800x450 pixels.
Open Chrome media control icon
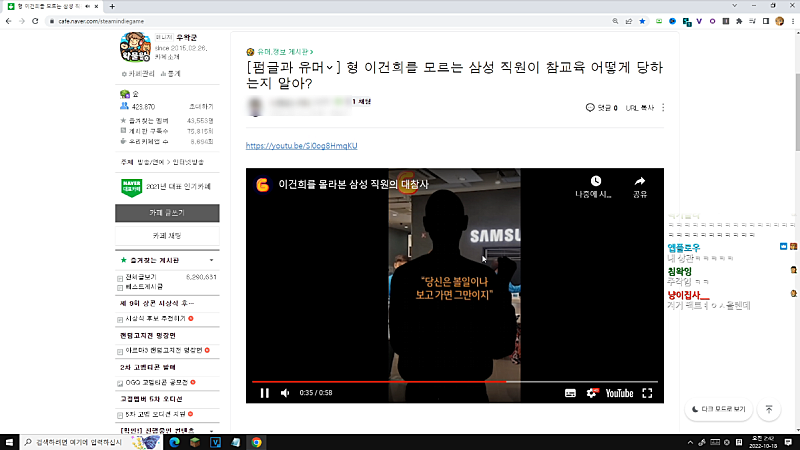pos(753,21)
